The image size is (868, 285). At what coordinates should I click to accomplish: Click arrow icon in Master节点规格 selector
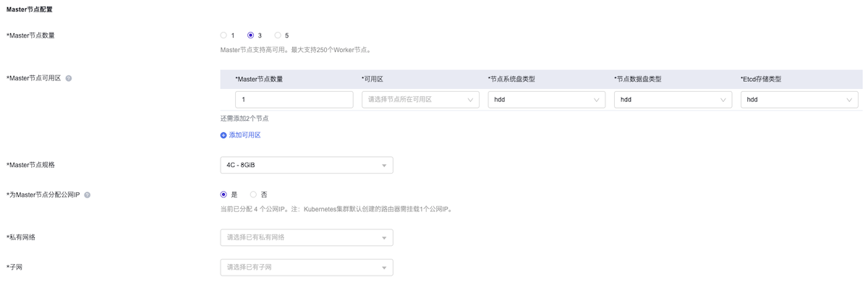384,166
